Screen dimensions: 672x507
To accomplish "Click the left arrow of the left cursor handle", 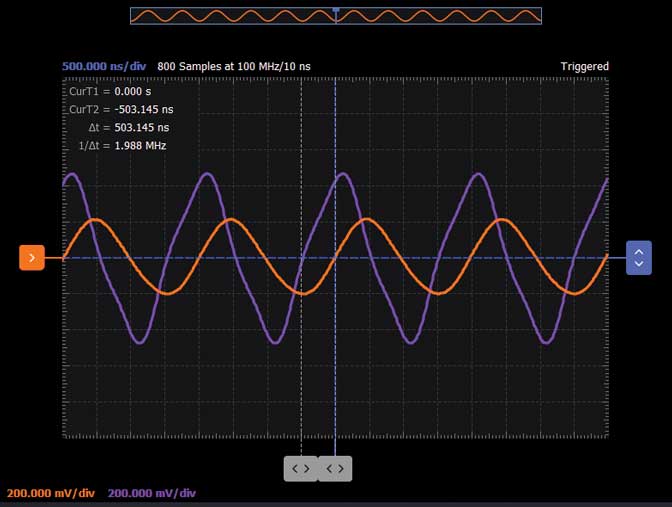I will pos(295,468).
